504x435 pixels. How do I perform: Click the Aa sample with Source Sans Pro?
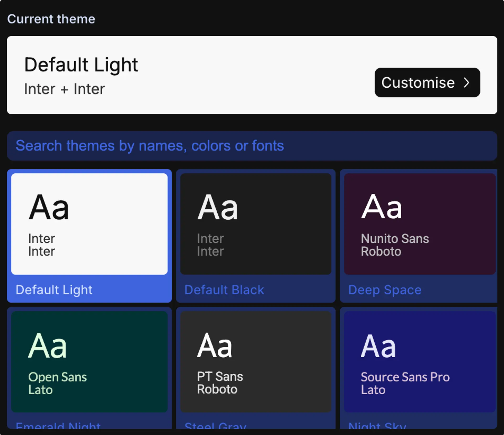click(x=378, y=346)
